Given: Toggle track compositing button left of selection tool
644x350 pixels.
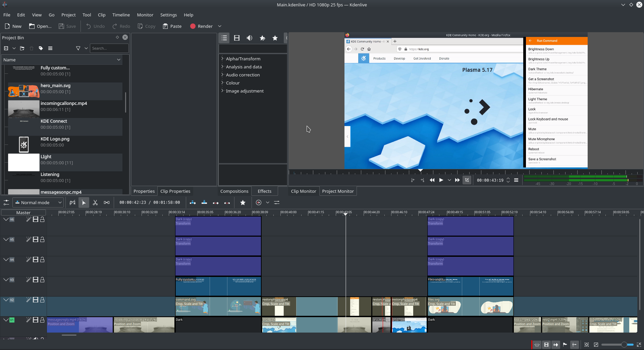Looking at the screenshot, I should [x=72, y=202].
